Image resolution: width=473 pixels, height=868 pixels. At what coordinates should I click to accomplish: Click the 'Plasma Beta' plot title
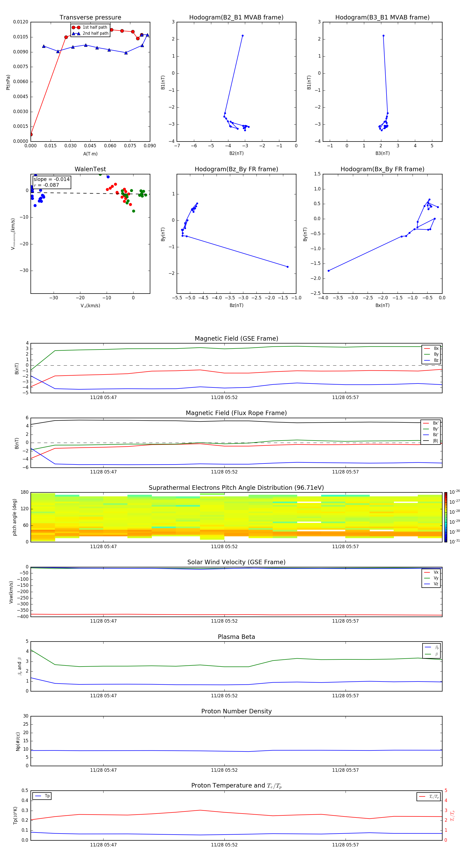click(x=236, y=637)
